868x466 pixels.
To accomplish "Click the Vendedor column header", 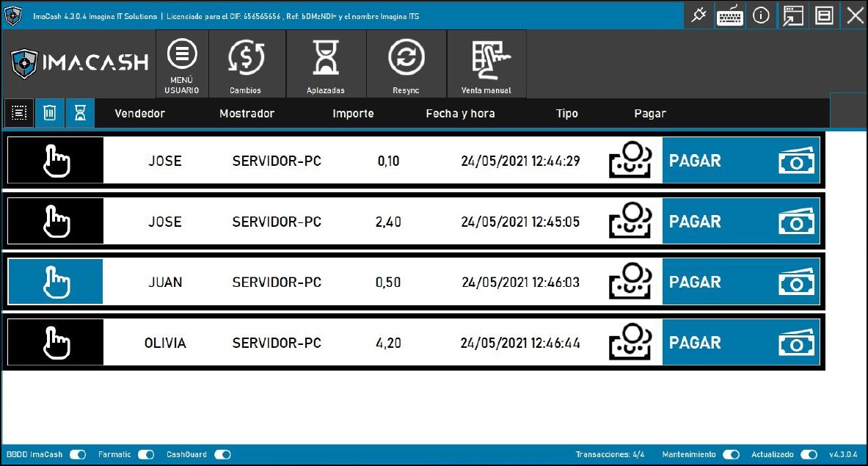I will 140,114.
